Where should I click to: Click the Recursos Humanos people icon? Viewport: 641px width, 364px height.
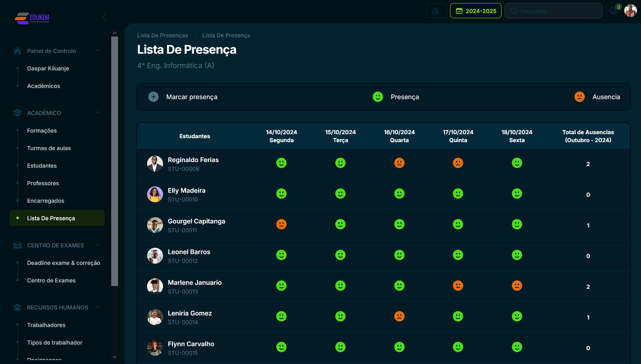pos(17,308)
